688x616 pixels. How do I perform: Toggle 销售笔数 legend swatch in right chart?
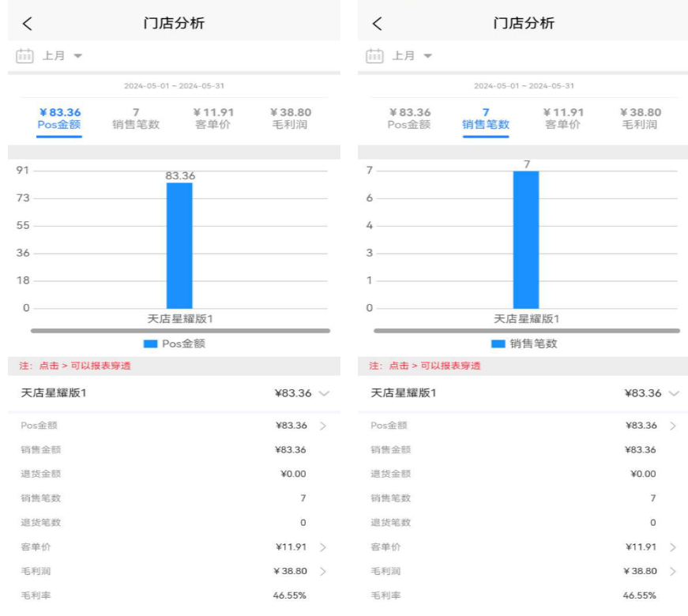(498, 344)
